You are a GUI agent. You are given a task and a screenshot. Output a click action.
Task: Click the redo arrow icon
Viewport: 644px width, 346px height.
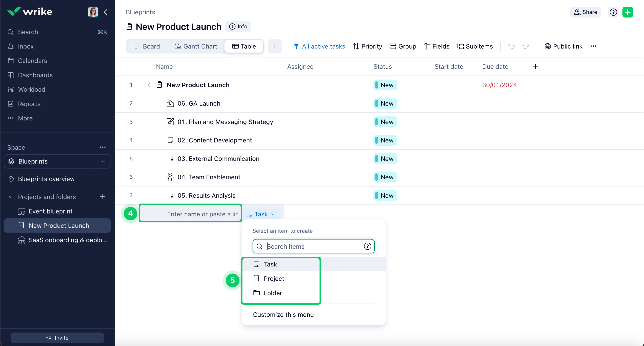[526, 46]
